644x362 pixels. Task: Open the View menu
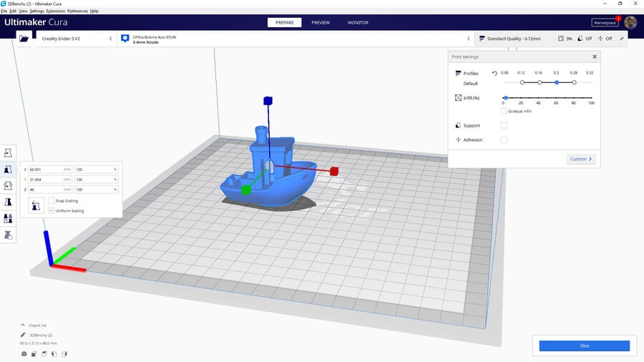click(24, 11)
